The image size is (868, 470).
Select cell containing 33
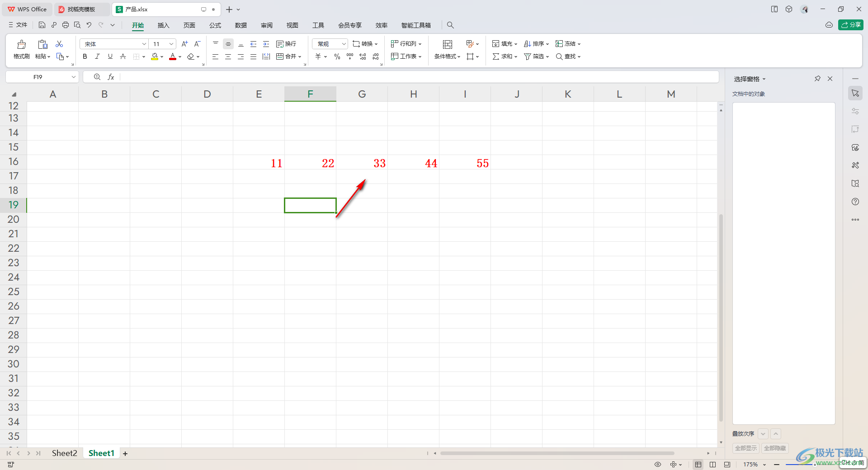point(362,162)
